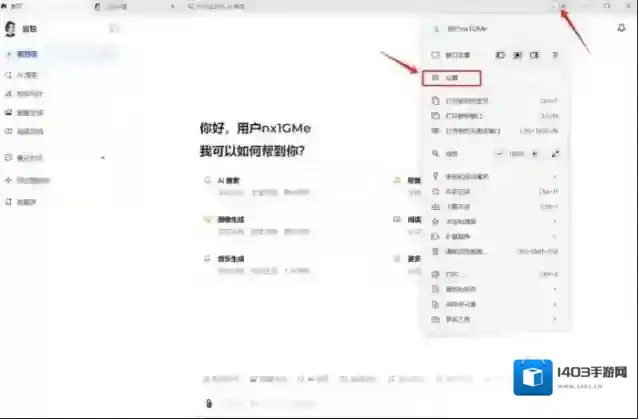
Task: Toggle fullscreen from the zoom row in menu
Action: (x=555, y=154)
